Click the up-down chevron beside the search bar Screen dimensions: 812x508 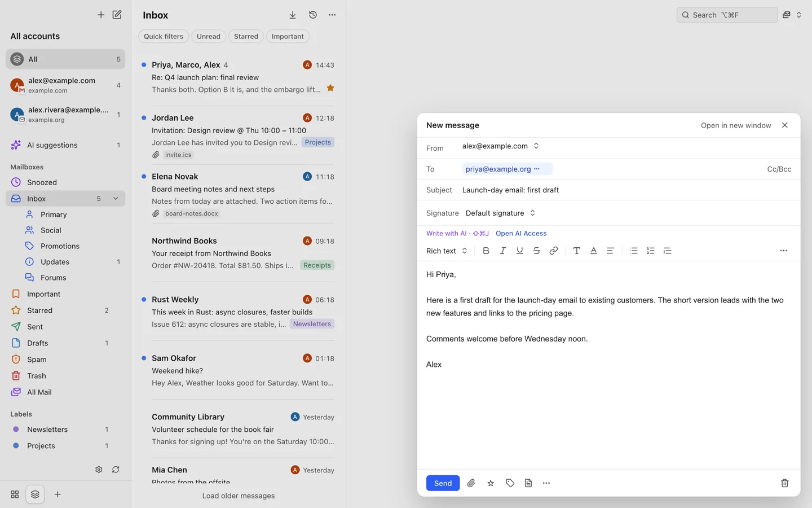coord(799,15)
